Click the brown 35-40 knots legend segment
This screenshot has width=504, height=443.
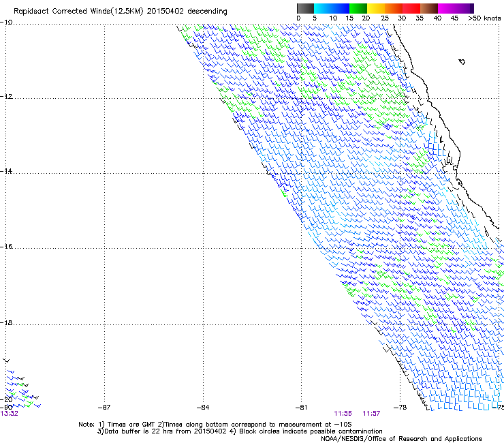click(x=429, y=8)
